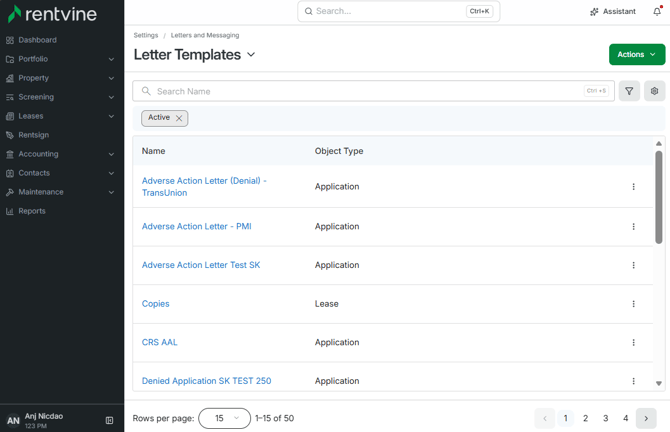Open the Actions dropdown button

coord(637,54)
